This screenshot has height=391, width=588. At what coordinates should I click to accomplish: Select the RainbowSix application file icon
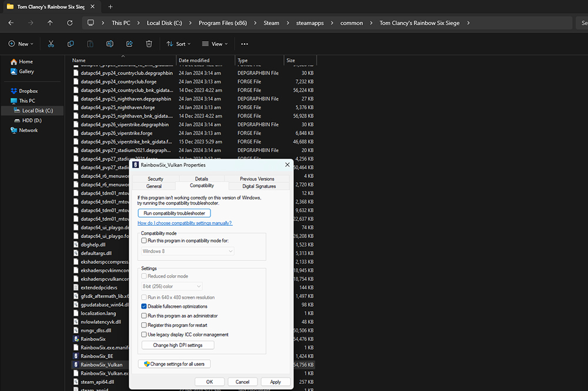(76, 339)
